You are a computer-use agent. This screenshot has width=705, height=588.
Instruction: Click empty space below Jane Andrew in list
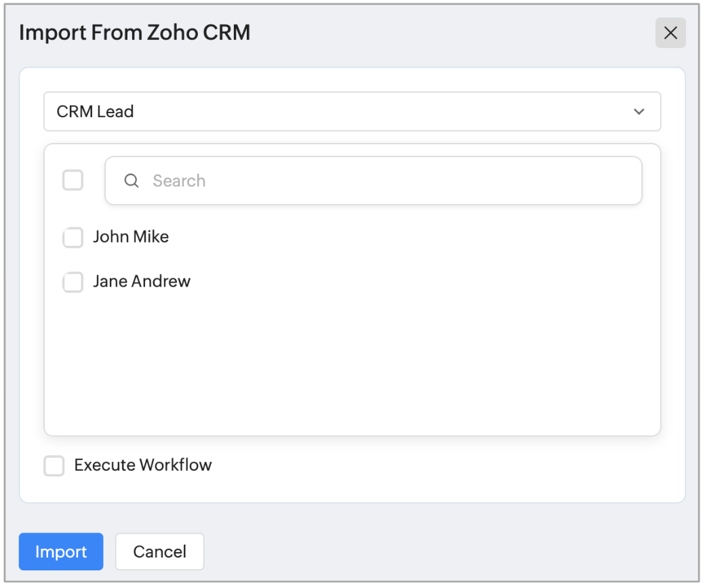(x=352, y=366)
